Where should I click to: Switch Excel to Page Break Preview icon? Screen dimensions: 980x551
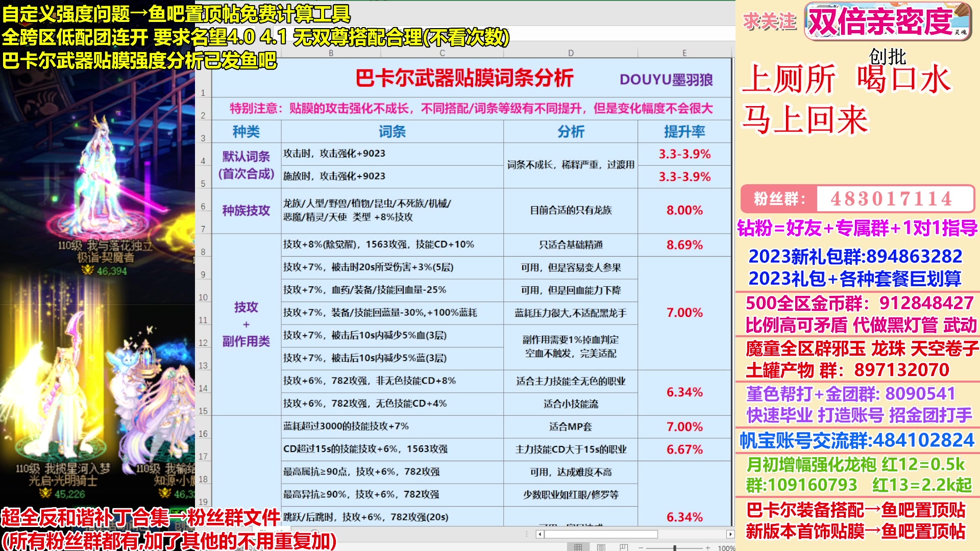pos(623,547)
